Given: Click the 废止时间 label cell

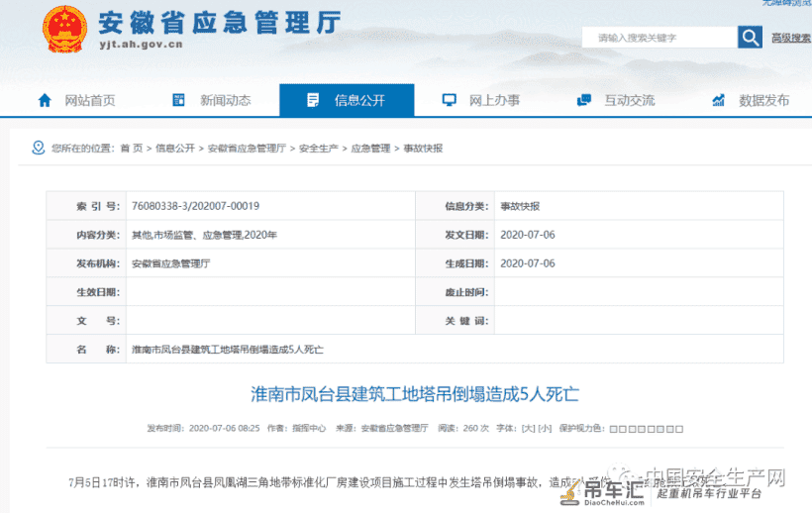Looking at the screenshot, I should pyautogui.click(x=456, y=292).
